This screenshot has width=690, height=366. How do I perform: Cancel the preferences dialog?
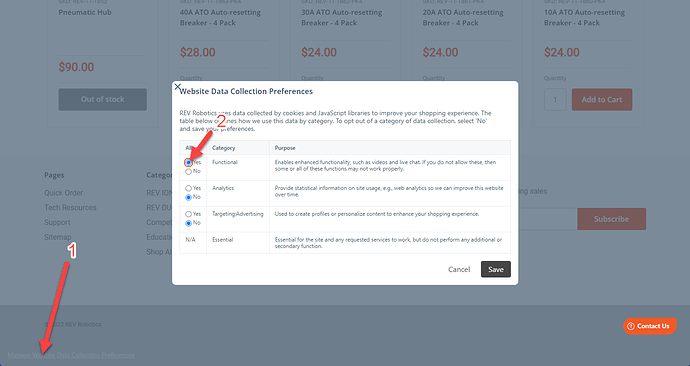coord(459,269)
